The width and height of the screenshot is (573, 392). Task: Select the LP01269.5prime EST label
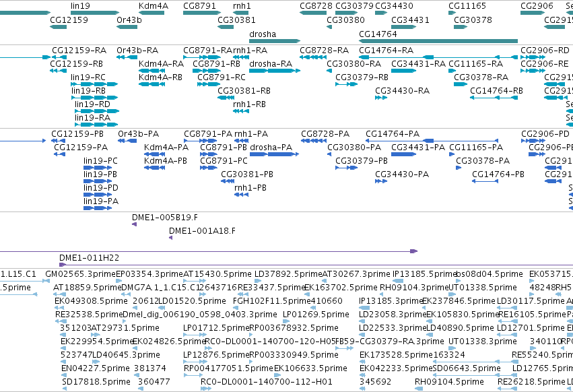(x=316, y=315)
